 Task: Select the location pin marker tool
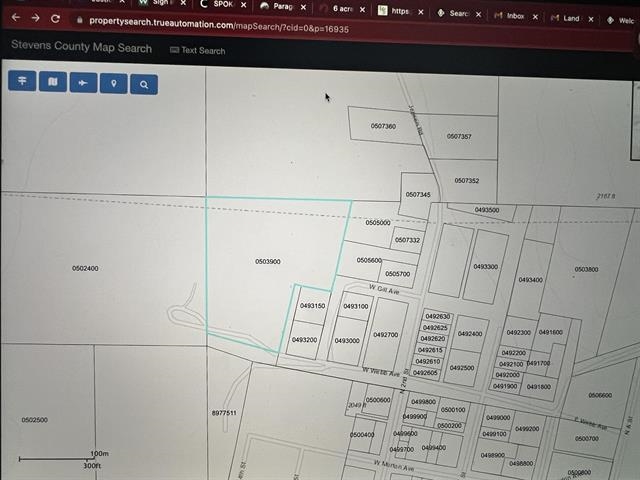(x=113, y=84)
